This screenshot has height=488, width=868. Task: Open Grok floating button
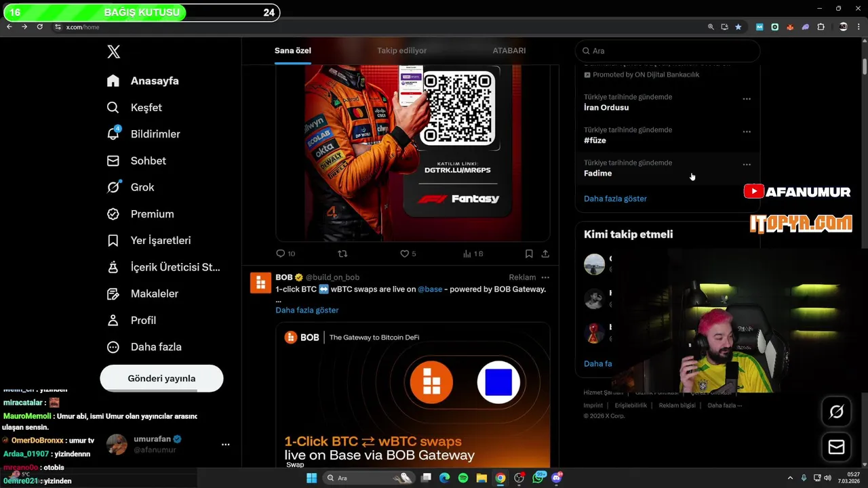click(x=836, y=411)
